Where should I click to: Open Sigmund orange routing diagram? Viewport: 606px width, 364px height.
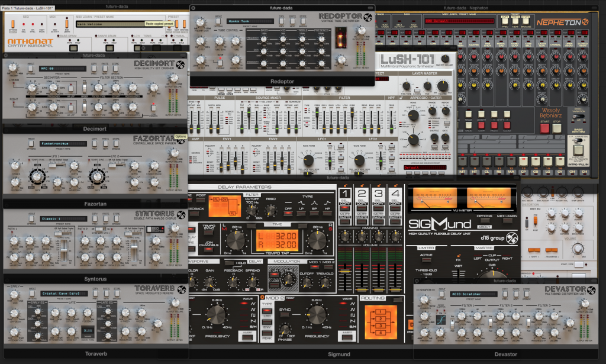coord(381,322)
